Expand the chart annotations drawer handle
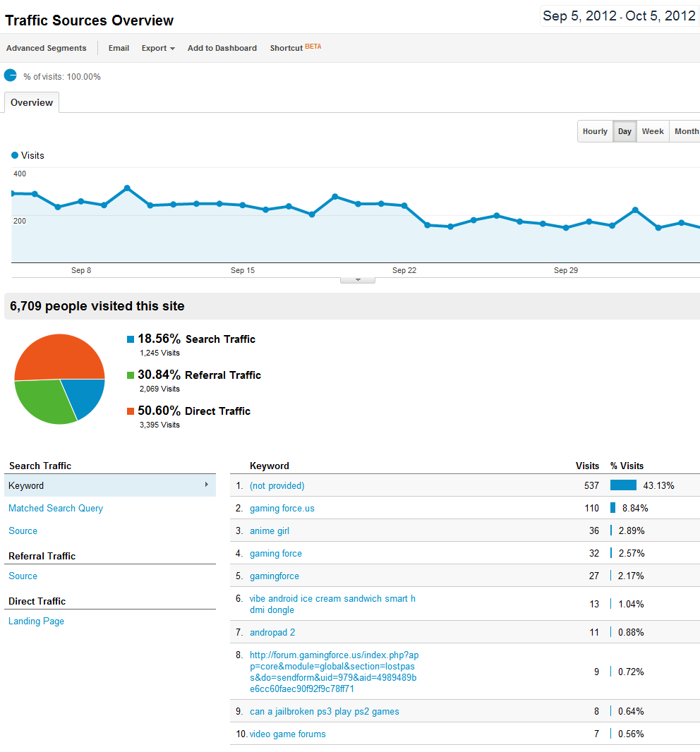 click(x=358, y=280)
